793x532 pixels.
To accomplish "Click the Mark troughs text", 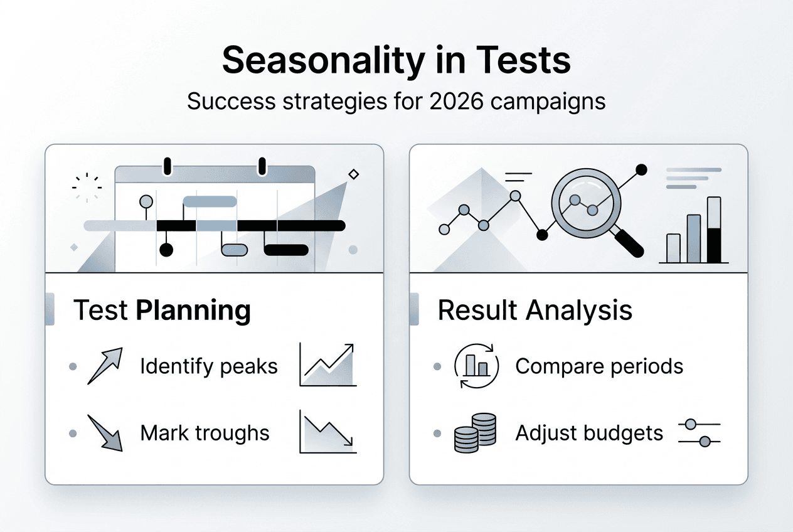I will coord(205,433).
